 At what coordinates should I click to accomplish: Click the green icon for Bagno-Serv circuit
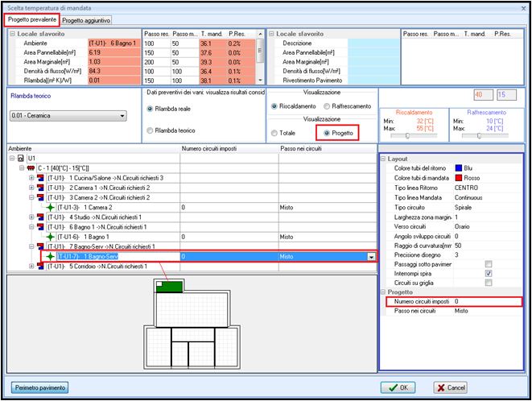(52, 256)
